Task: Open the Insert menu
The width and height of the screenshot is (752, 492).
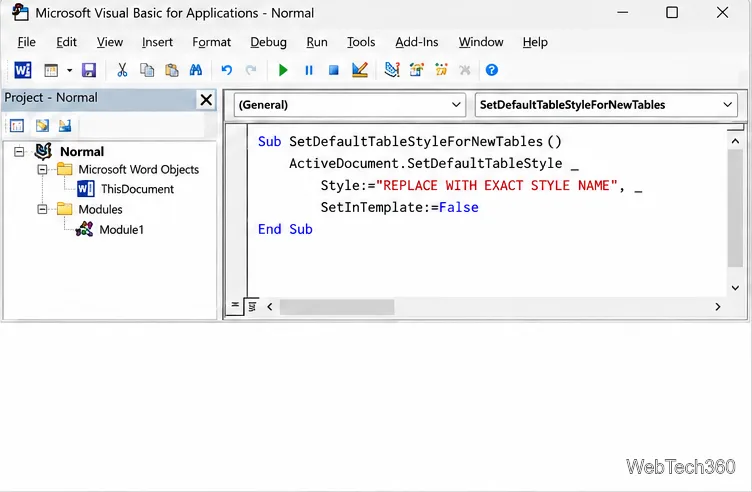Action: pyautogui.click(x=157, y=42)
